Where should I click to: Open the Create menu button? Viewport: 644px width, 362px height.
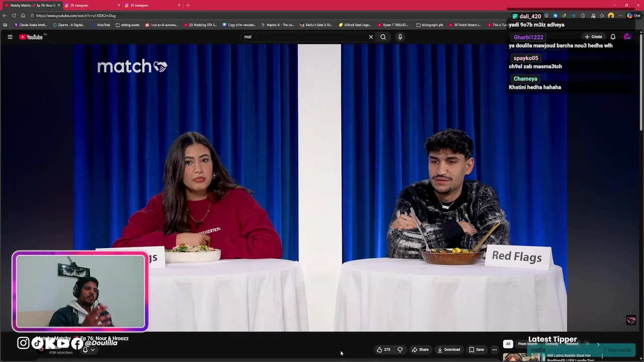pyautogui.click(x=593, y=37)
